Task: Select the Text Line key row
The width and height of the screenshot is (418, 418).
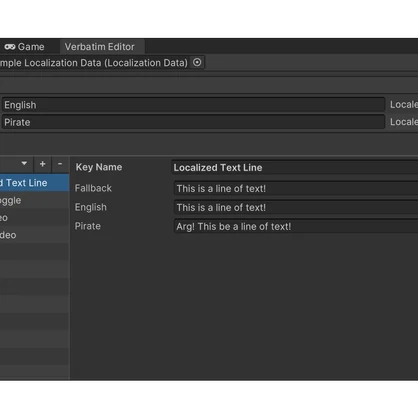Action: pyautogui.click(x=34, y=183)
